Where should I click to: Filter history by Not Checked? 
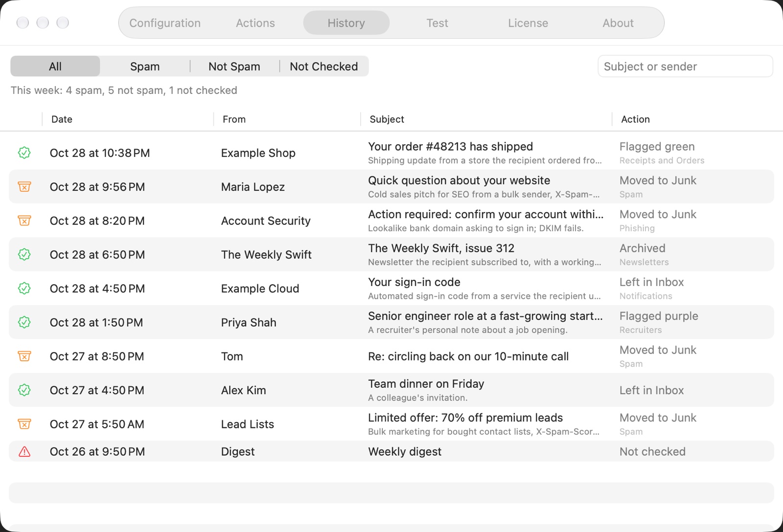324,66
